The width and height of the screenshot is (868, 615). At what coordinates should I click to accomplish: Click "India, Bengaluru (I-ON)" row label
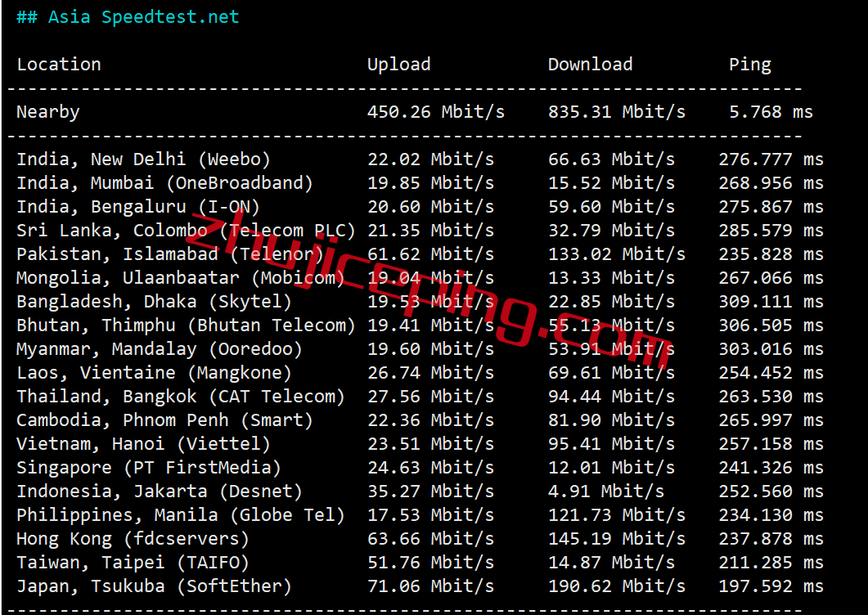pyautogui.click(x=137, y=207)
